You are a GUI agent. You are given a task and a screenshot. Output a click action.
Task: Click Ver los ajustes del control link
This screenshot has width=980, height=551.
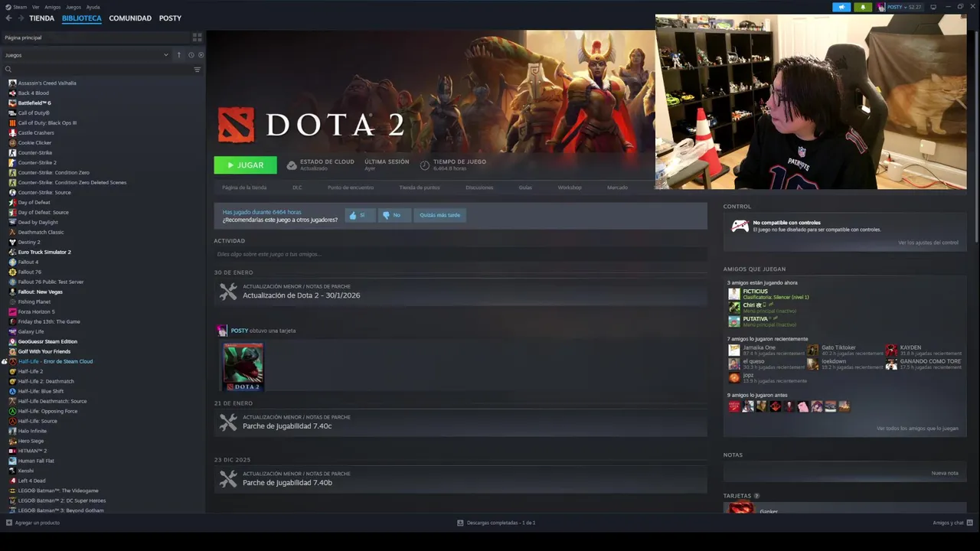[x=928, y=243]
